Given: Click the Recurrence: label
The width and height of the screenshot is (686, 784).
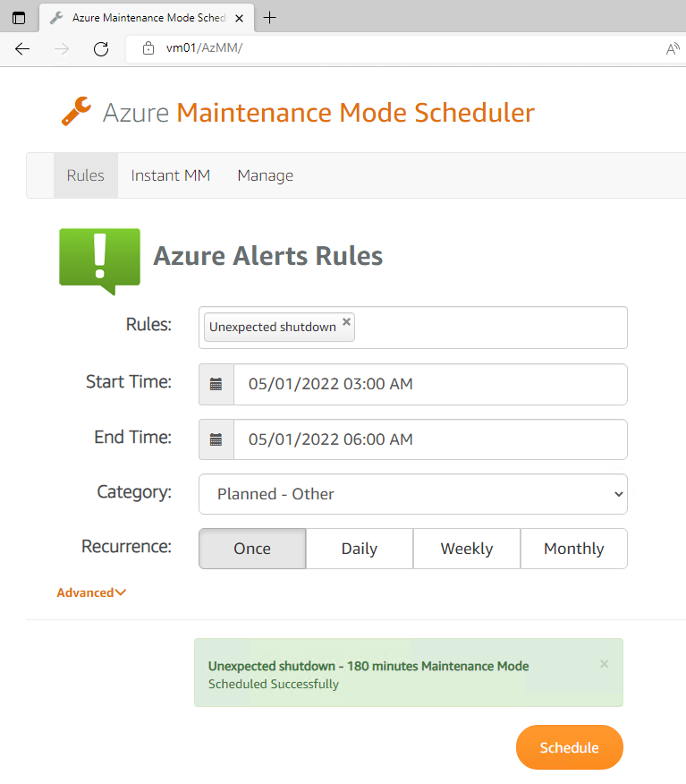Looking at the screenshot, I should [126, 547].
